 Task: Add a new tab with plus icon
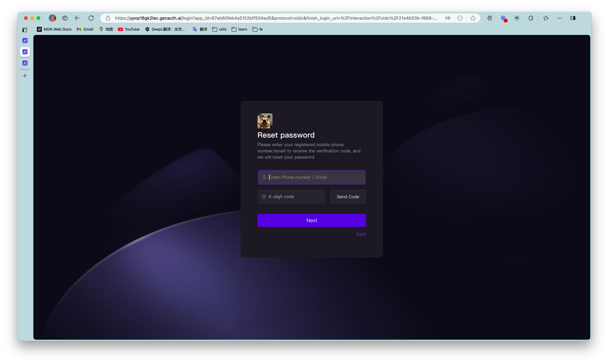tap(25, 76)
